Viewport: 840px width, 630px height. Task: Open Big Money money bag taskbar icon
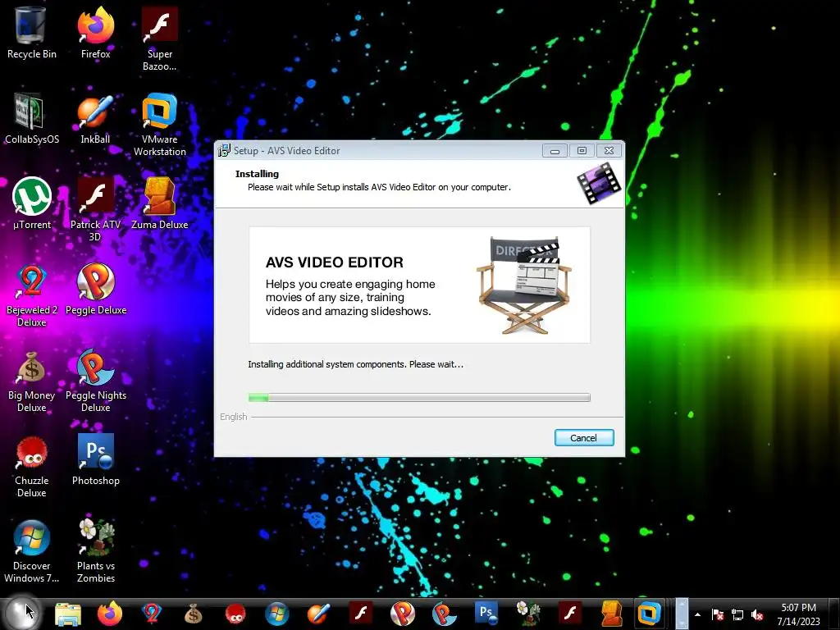tap(193, 614)
